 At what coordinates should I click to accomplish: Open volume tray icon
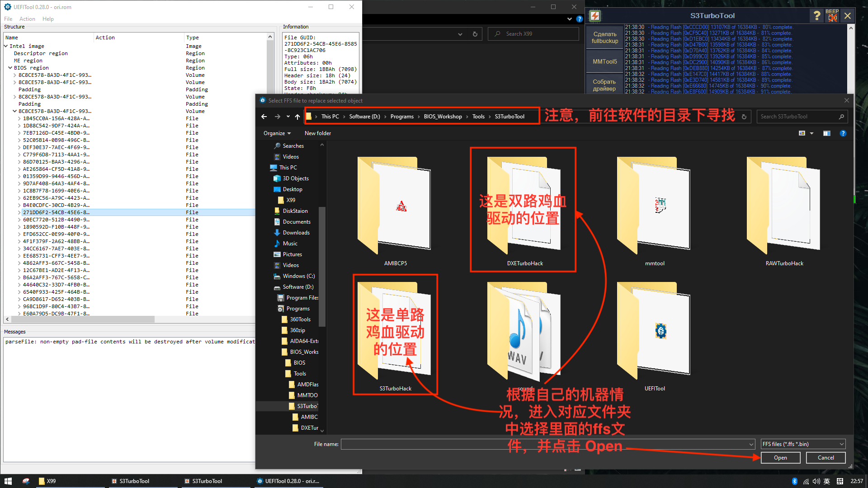pos(816,481)
